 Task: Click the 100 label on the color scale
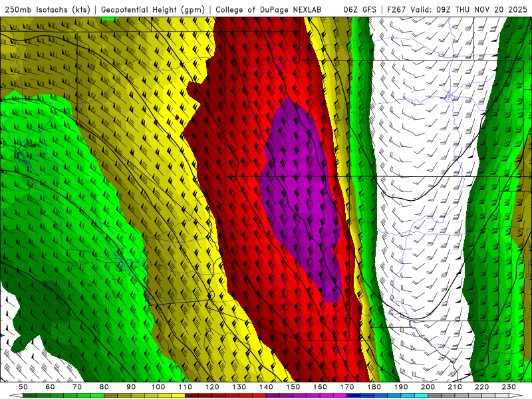158,387
